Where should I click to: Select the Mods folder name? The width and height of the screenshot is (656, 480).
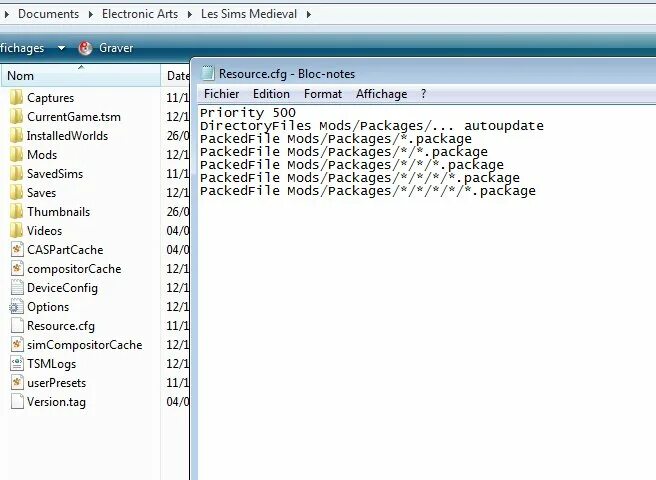(42, 155)
